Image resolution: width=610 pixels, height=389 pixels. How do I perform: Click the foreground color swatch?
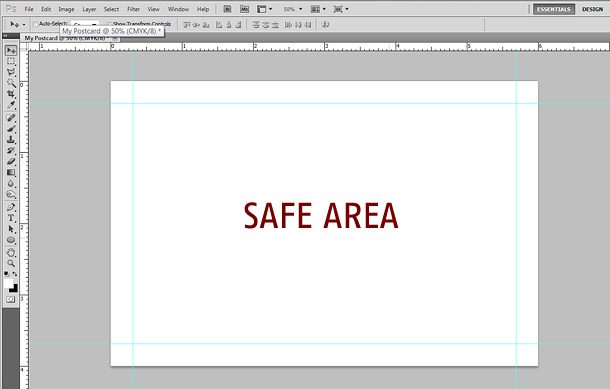[x=9, y=283]
